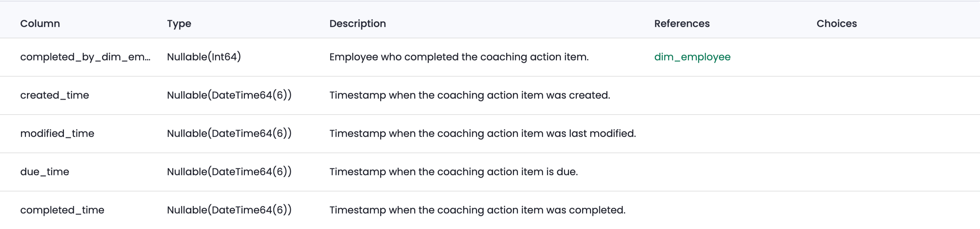
Task: Click the modified_time column name
Action: pyautogui.click(x=57, y=134)
